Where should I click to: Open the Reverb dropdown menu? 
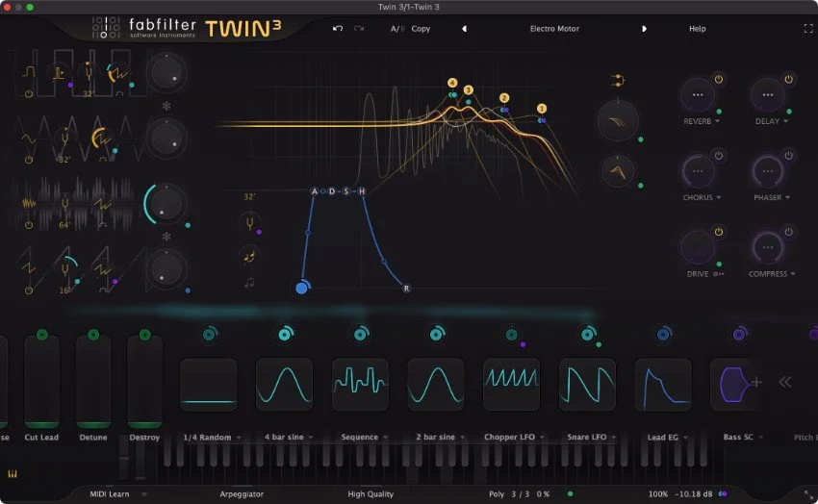[717, 121]
